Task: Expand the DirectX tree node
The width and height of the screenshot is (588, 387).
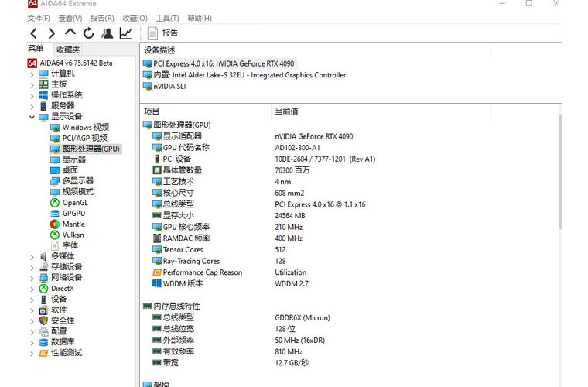Action: pos(32,289)
